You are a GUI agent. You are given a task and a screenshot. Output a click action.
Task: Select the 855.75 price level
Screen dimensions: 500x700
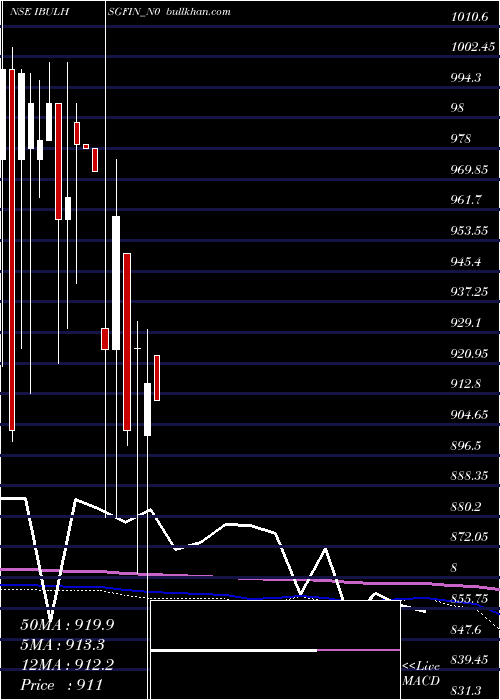point(469,599)
